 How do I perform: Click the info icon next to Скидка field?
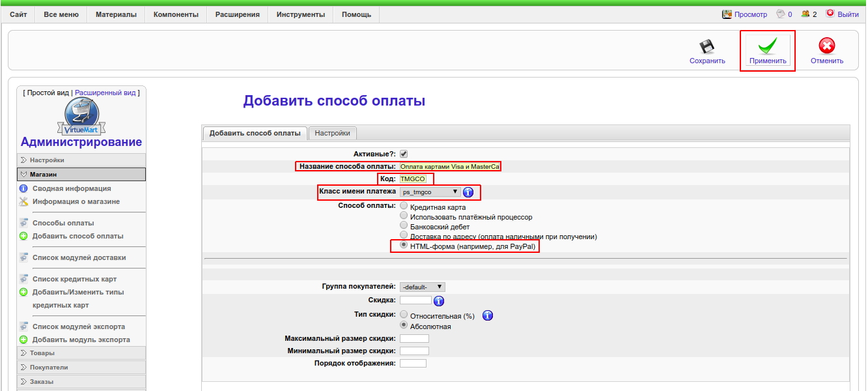[439, 300]
